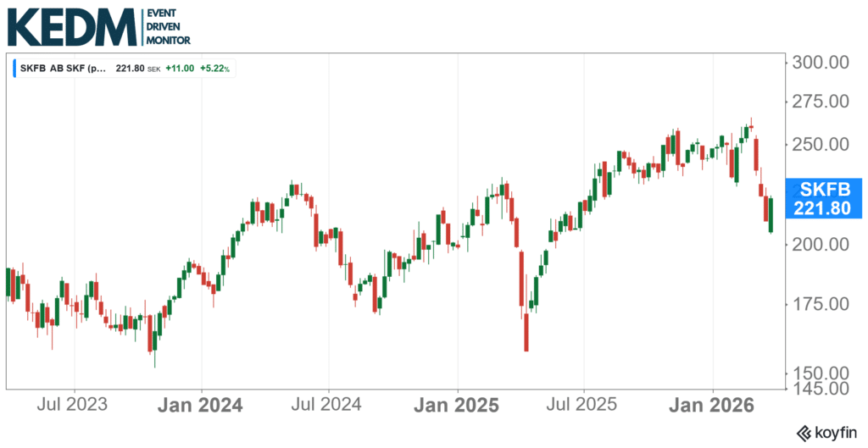The width and height of the screenshot is (868, 448).
Task: Select the Jan 2024 time axis label
Action: click(202, 405)
